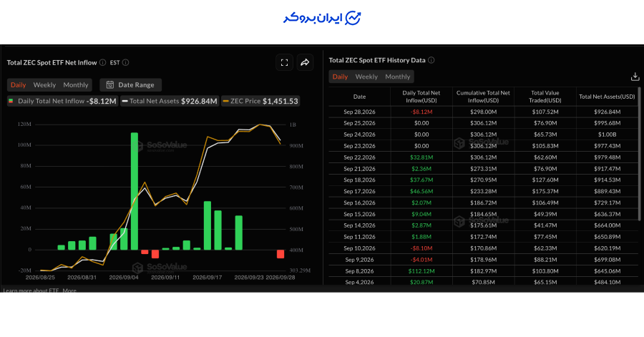Screen dimensions: 644x337
Task: Toggle Daily Total Net Inflow legend series
Action: tap(63, 101)
